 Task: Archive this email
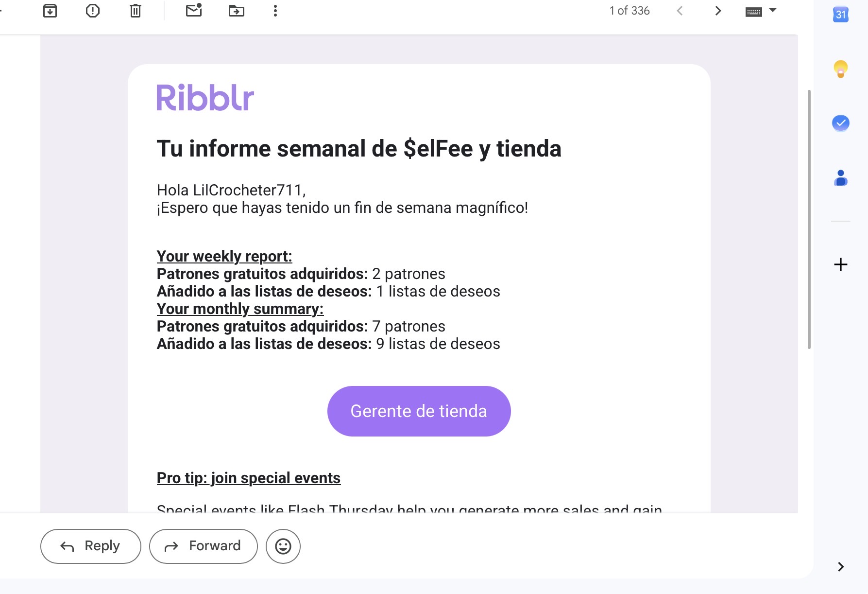50,11
